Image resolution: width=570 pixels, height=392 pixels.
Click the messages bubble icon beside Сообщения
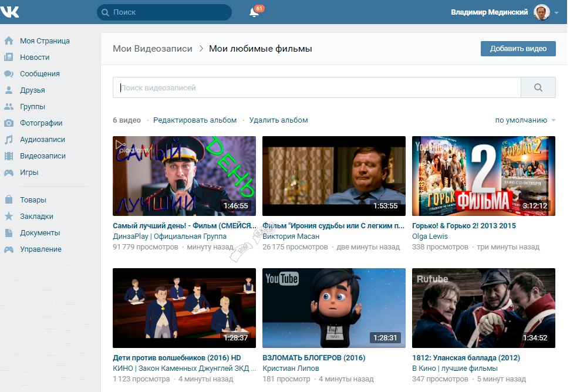[9, 74]
